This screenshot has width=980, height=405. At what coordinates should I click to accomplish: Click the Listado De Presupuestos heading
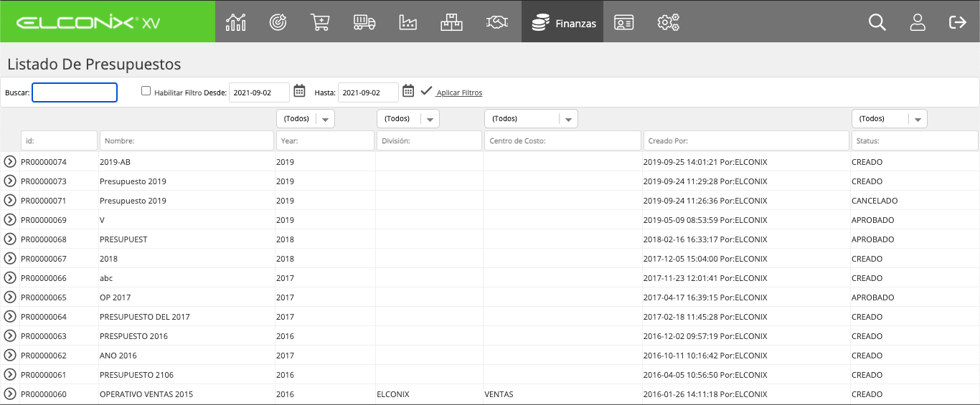(94, 64)
